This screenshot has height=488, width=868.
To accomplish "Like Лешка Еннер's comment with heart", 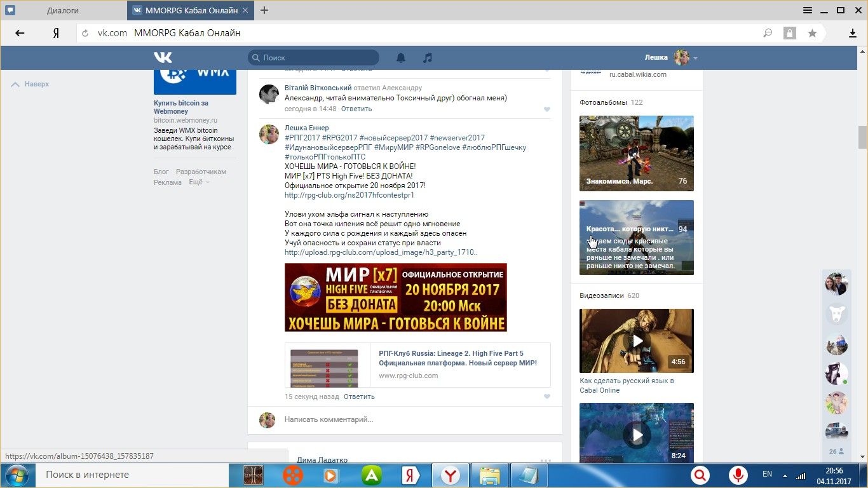I will click(x=546, y=397).
